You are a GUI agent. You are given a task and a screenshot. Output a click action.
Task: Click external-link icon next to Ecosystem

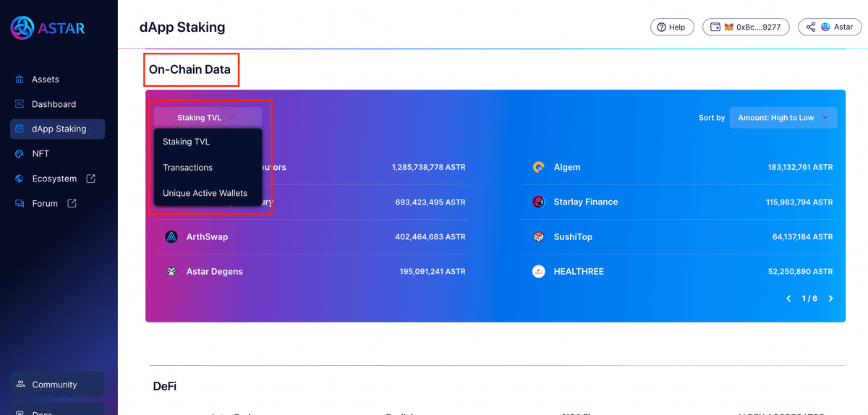point(90,179)
